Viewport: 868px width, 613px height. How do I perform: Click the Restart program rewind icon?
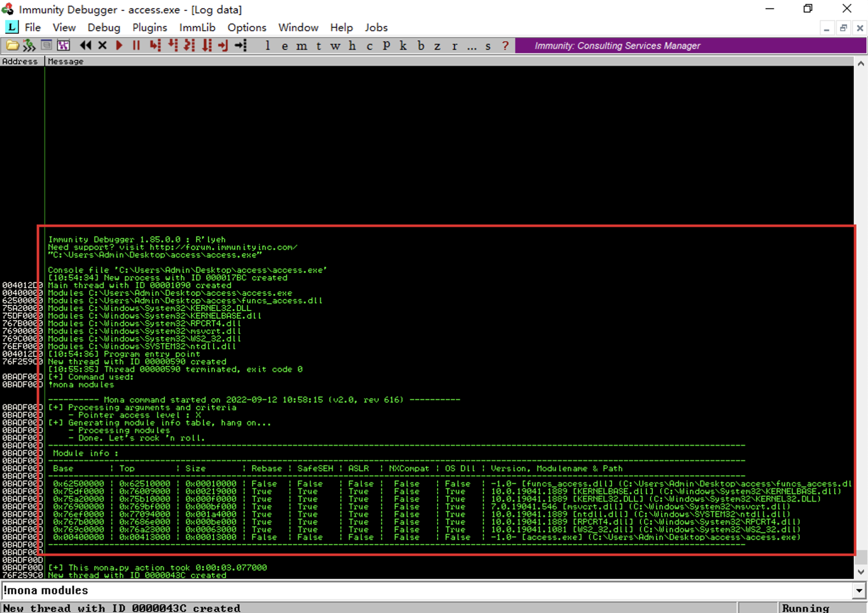[x=85, y=46]
